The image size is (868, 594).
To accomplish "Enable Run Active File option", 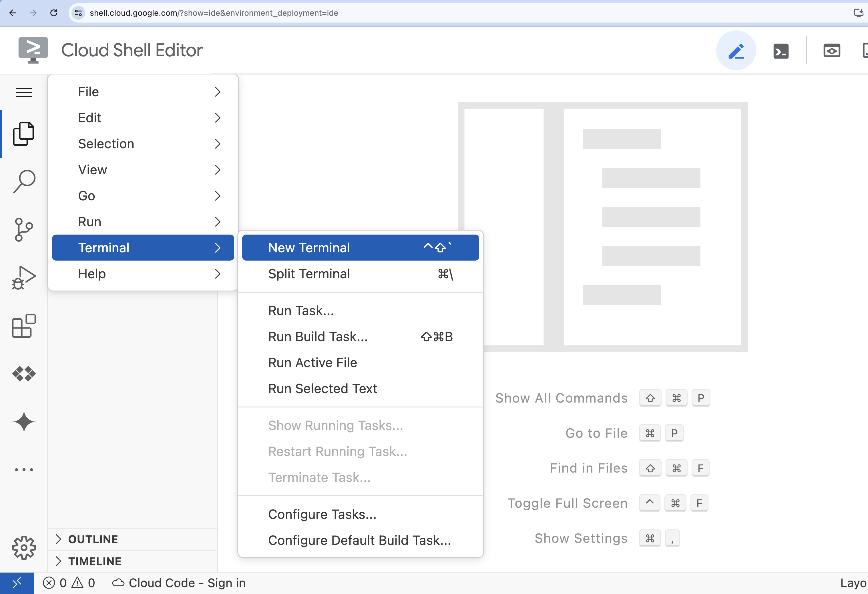I will click(313, 363).
